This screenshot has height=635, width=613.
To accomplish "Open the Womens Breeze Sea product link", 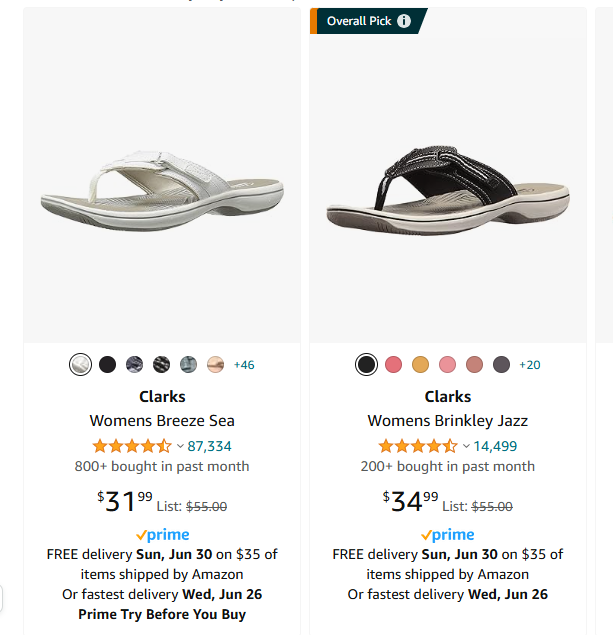I will tap(162, 421).
